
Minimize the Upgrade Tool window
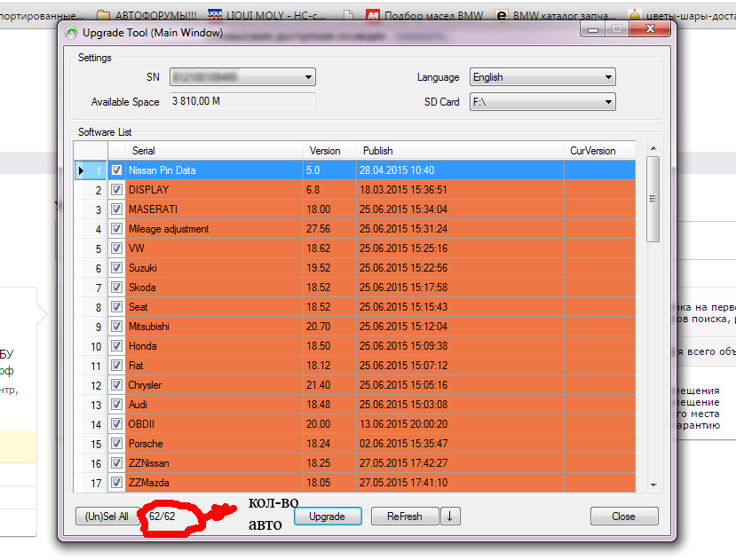click(593, 30)
